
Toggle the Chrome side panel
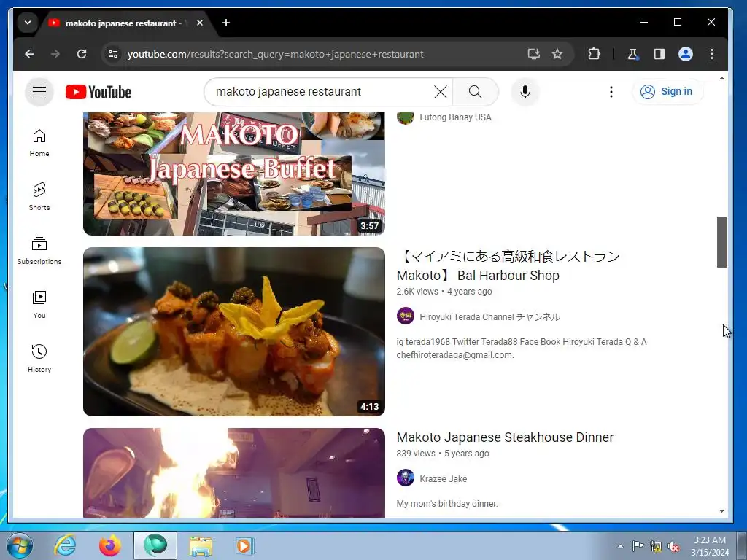[x=659, y=54]
